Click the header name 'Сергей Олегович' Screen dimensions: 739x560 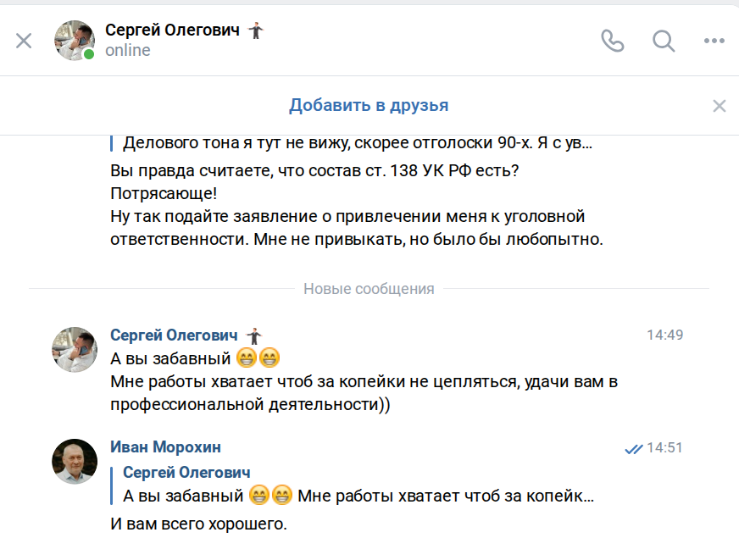pos(174,30)
